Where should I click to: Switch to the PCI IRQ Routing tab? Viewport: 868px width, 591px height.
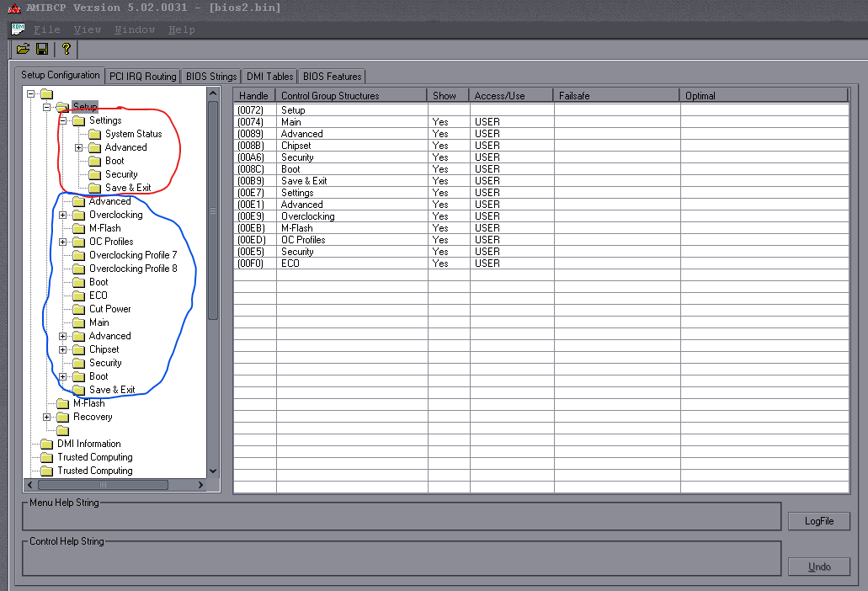click(x=142, y=77)
